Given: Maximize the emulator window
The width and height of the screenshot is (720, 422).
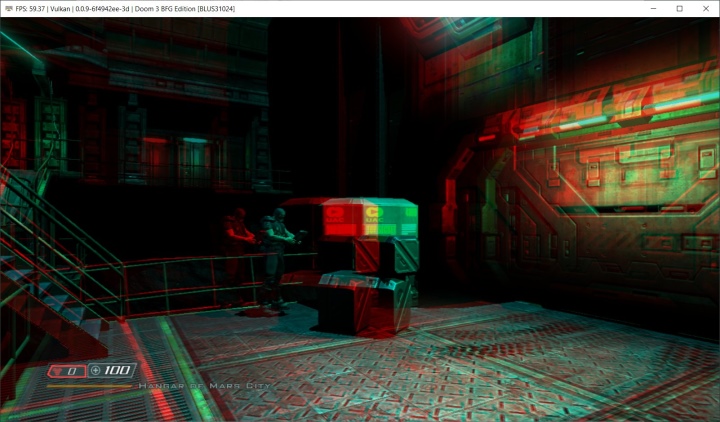Looking at the screenshot, I should click(679, 8).
